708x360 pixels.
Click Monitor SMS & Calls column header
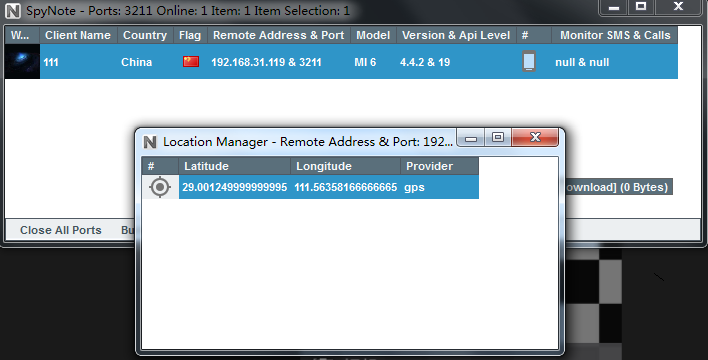pyautogui.click(x=615, y=35)
